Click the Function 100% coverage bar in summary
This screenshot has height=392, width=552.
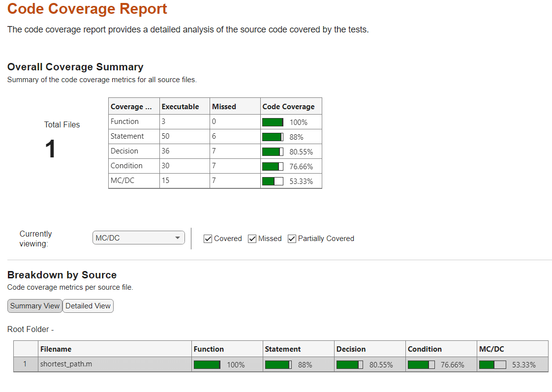pos(273,122)
